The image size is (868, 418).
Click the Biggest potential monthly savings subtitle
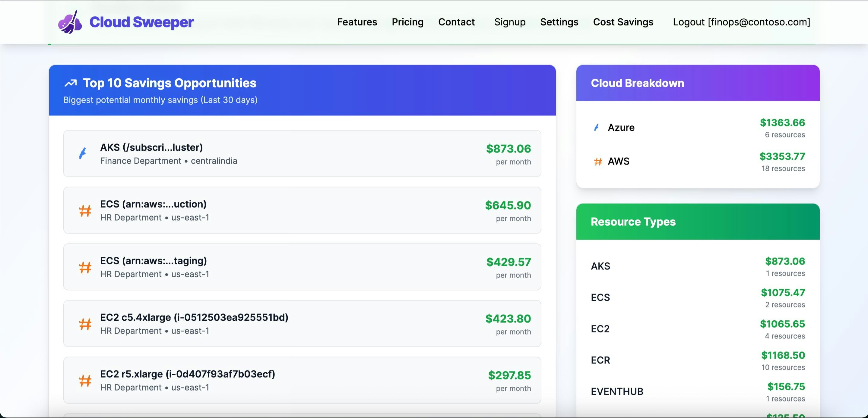(160, 100)
